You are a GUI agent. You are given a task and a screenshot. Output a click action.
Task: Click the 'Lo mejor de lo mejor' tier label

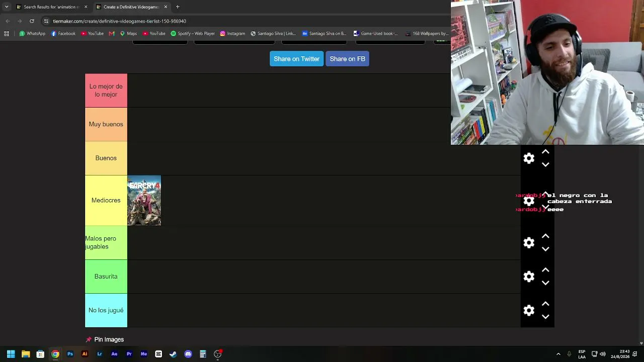[106, 90]
